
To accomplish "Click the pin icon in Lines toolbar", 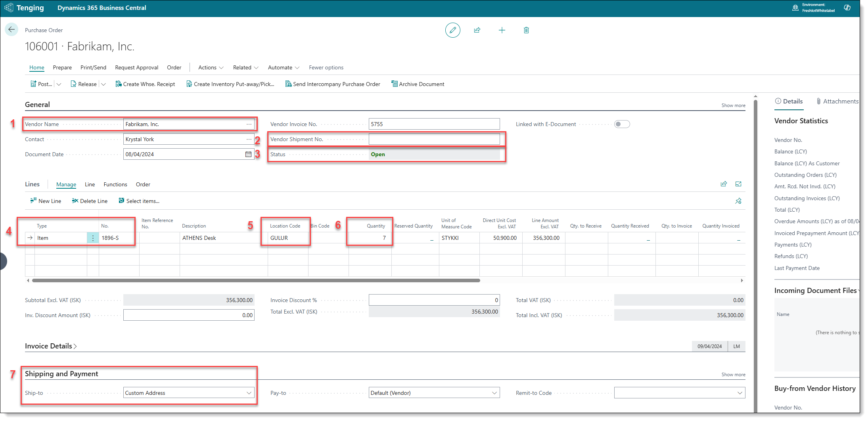I will [x=738, y=201].
